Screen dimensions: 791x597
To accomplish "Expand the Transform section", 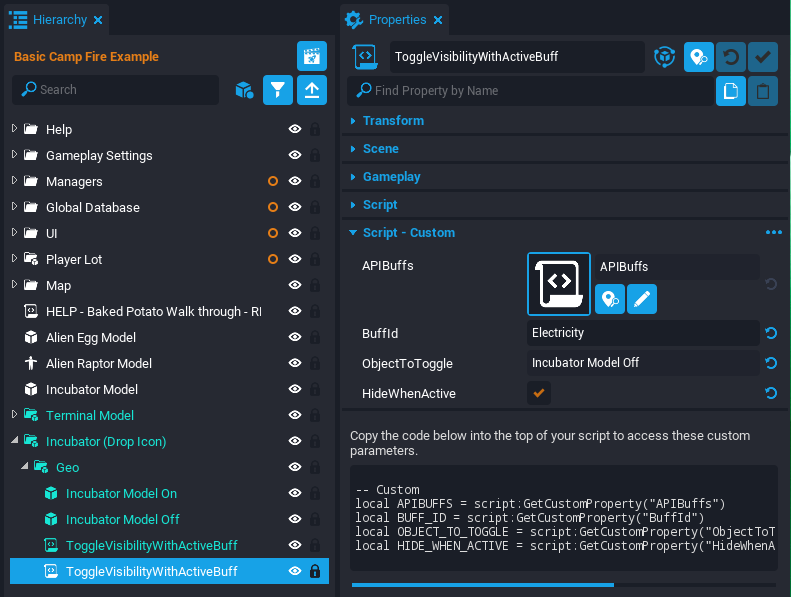I will click(393, 120).
